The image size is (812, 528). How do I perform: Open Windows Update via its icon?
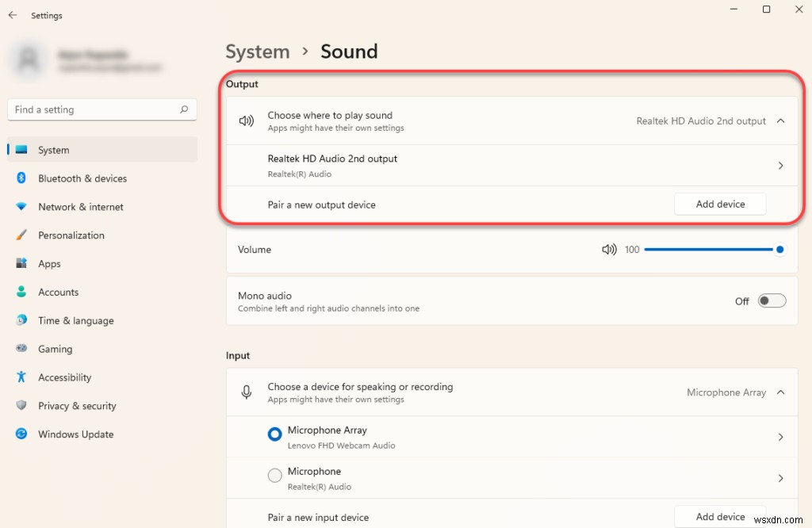21,434
